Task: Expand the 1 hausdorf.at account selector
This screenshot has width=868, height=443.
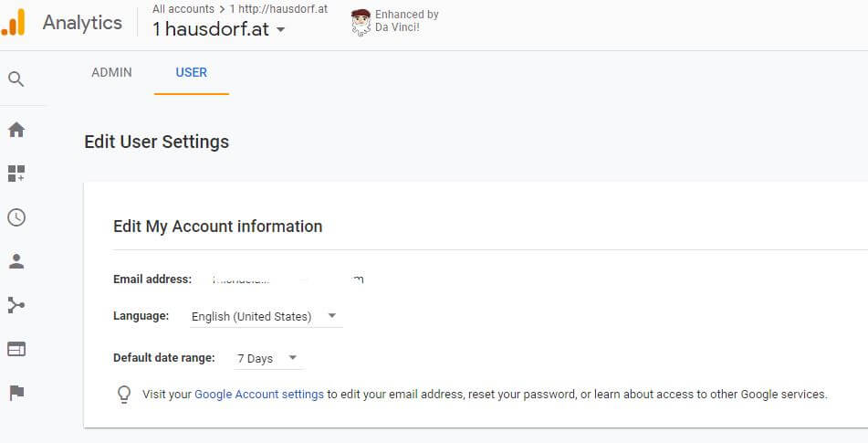Action: pyautogui.click(x=219, y=29)
